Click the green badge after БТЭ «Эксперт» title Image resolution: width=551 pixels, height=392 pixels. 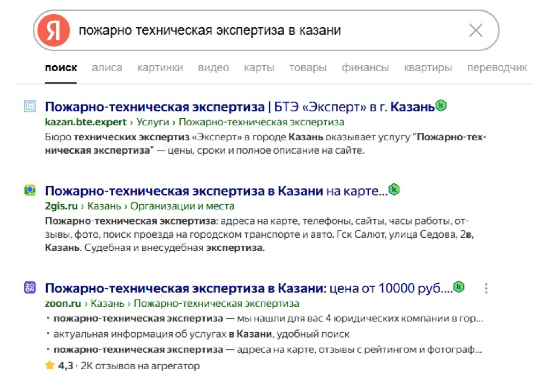click(441, 105)
